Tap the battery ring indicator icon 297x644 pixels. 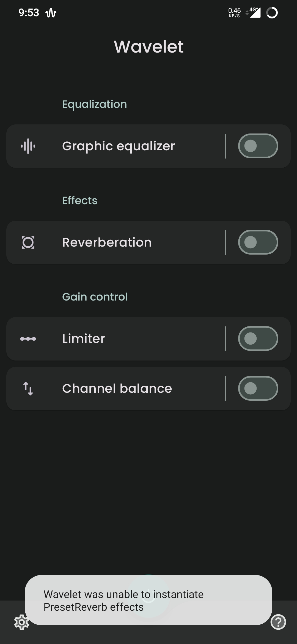click(272, 13)
